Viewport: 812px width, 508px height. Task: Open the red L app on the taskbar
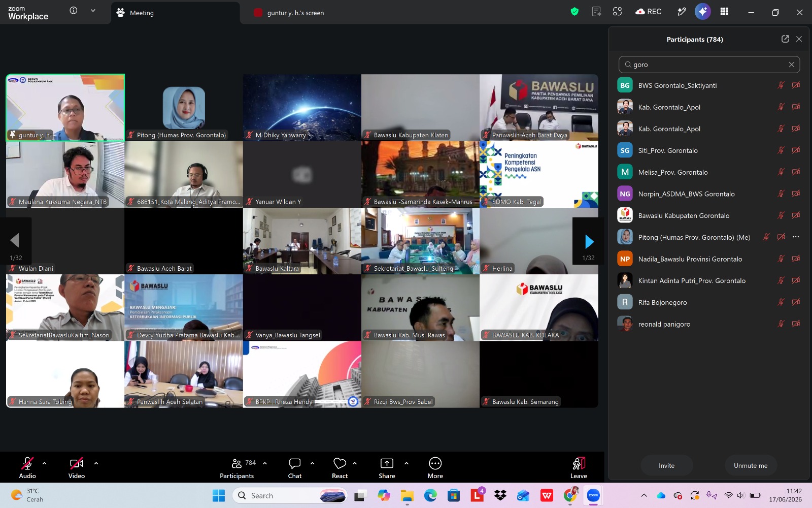(478, 495)
